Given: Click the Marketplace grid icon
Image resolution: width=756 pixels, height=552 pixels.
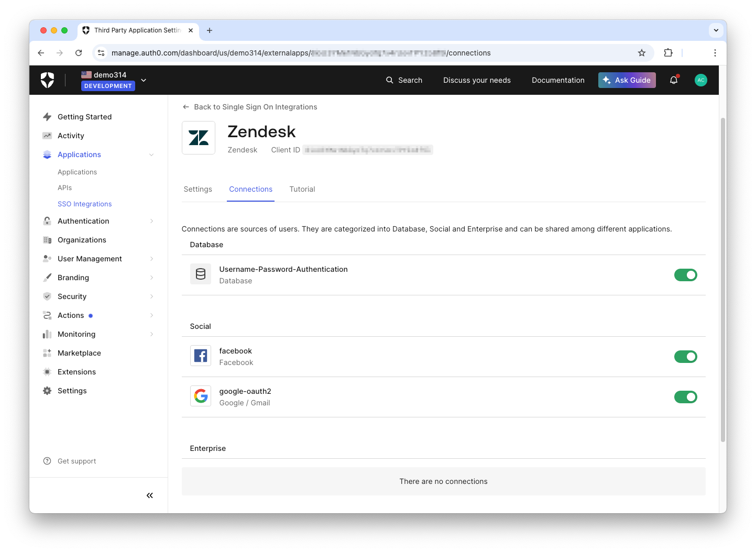Looking at the screenshot, I should (x=47, y=353).
